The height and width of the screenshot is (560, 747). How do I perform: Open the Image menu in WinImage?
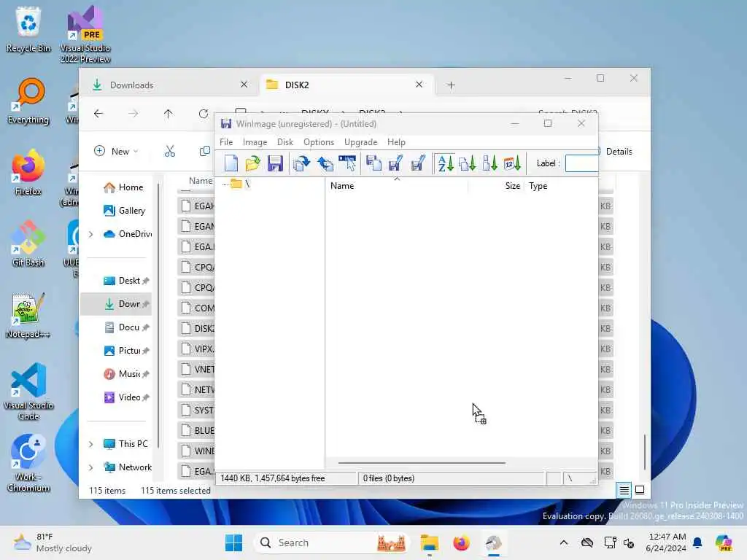point(255,142)
